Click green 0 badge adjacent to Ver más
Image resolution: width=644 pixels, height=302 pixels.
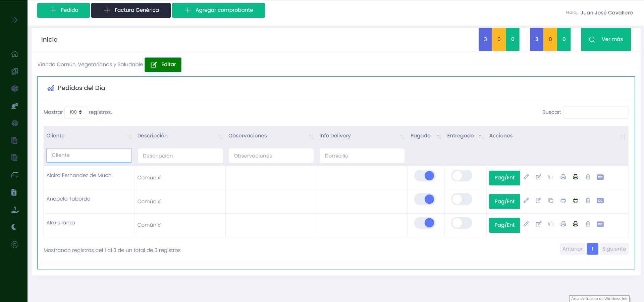[x=564, y=39]
